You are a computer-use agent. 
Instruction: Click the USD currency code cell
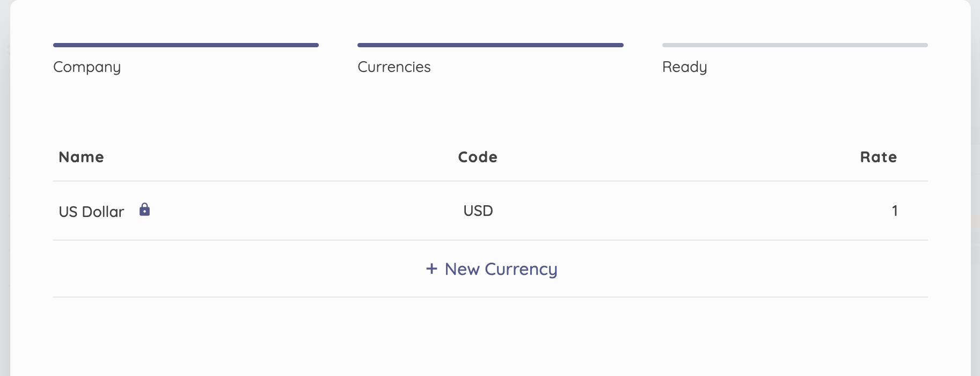pos(478,211)
